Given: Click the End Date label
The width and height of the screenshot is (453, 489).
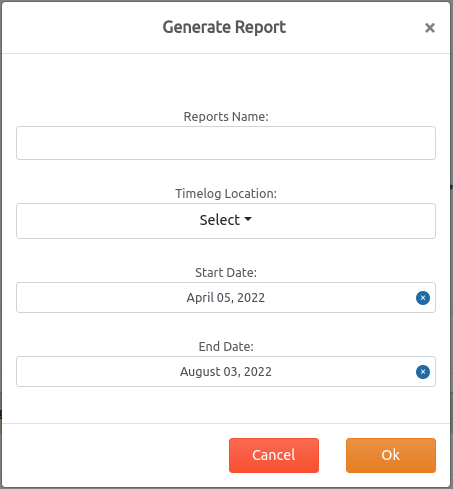Looking at the screenshot, I should pos(226,347).
